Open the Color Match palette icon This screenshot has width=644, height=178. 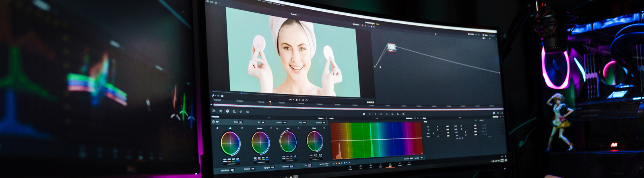tap(221, 111)
